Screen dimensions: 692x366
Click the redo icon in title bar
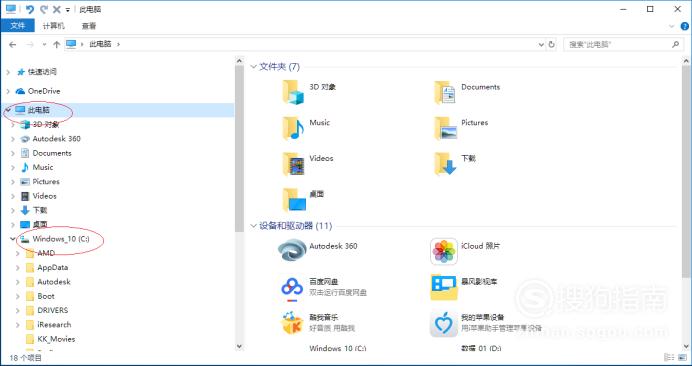click(x=43, y=9)
